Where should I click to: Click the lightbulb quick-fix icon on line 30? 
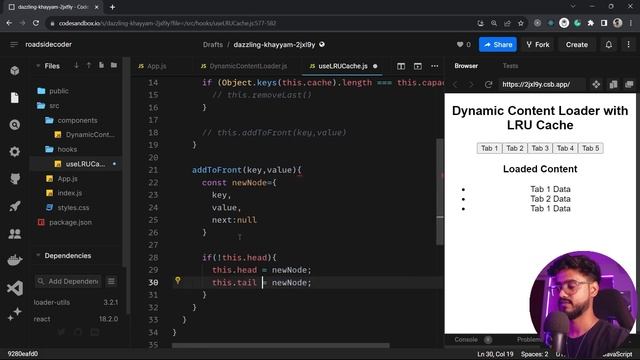coord(178,280)
